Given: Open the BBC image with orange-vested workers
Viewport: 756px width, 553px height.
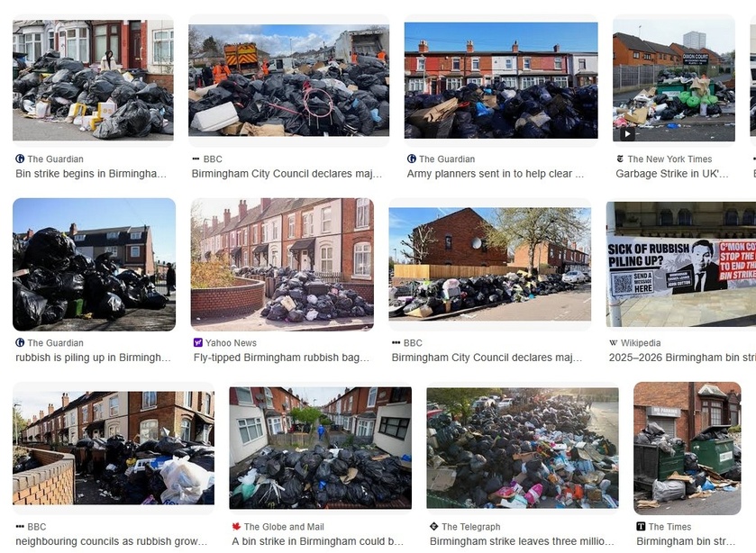Looking at the screenshot, I should pos(289,80).
